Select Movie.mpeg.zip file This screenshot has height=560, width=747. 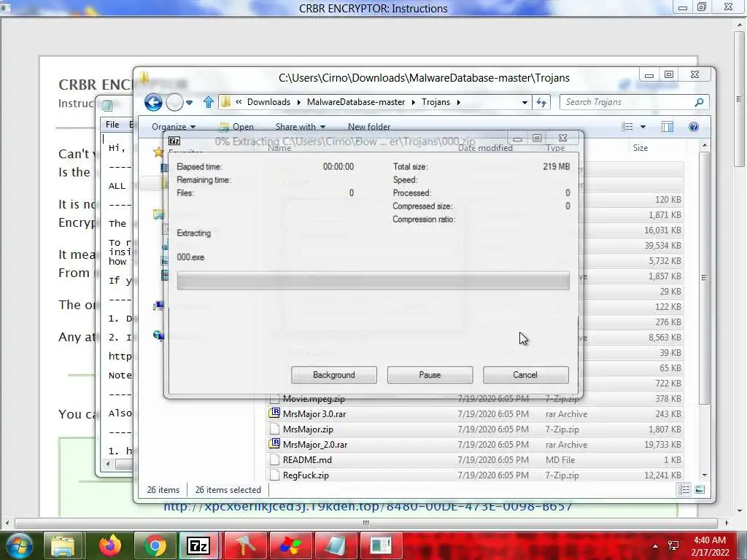[x=475, y=399]
